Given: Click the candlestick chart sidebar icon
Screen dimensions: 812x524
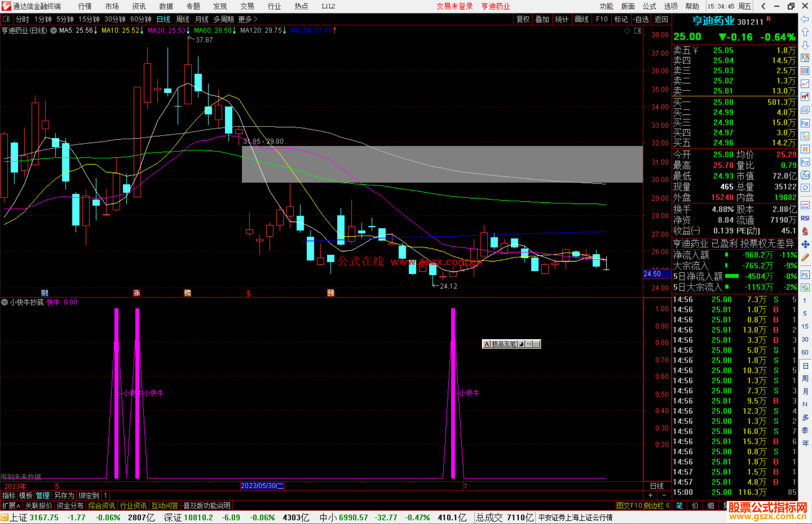Looking at the screenshot, I should pyautogui.click(x=805, y=97).
